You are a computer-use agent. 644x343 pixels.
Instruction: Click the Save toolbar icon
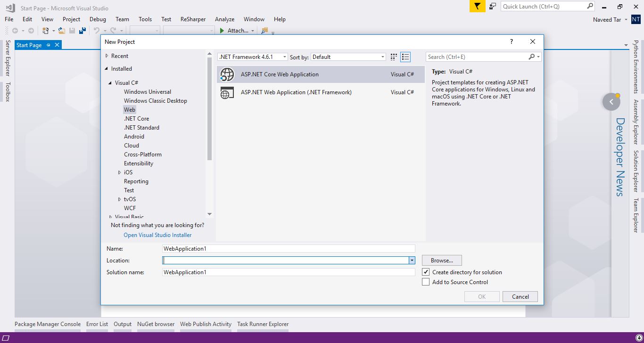click(72, 31)
